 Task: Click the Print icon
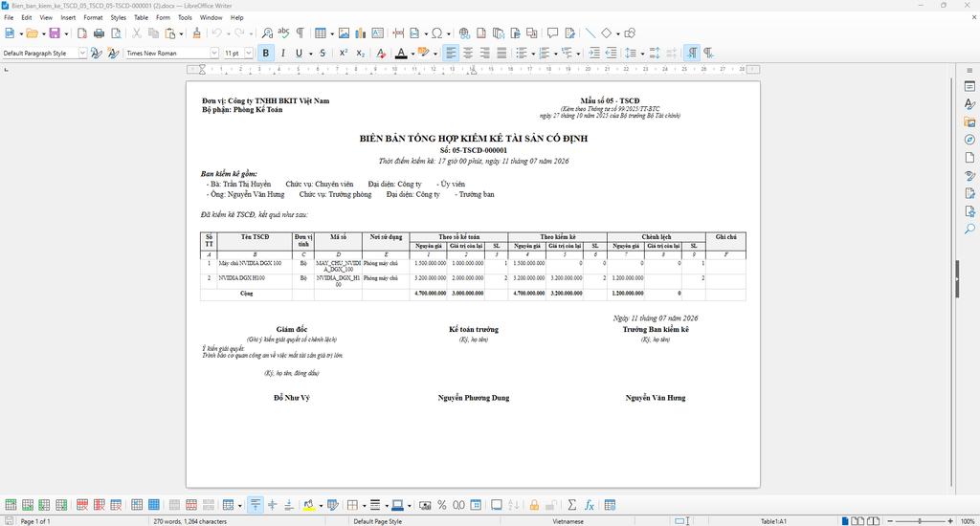click(99, 33)
